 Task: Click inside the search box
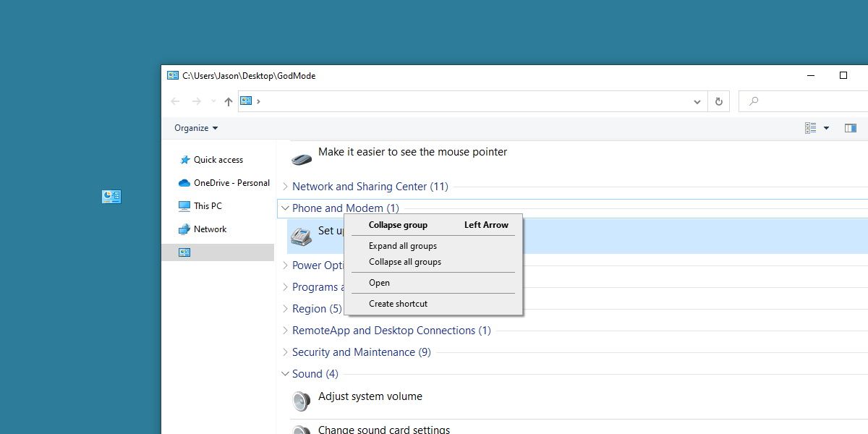pos(796,101)
